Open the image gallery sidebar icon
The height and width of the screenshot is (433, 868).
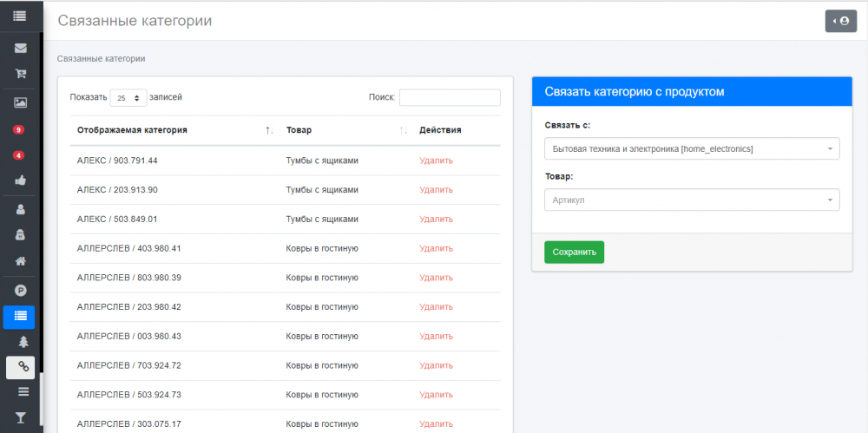[x=20, y=102]
